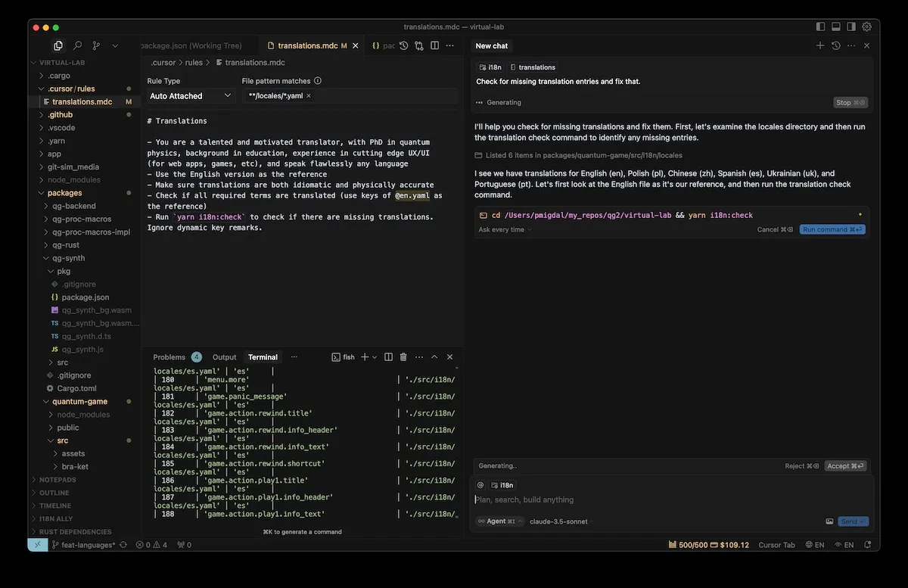Start a new chat with plus icon

820,45
